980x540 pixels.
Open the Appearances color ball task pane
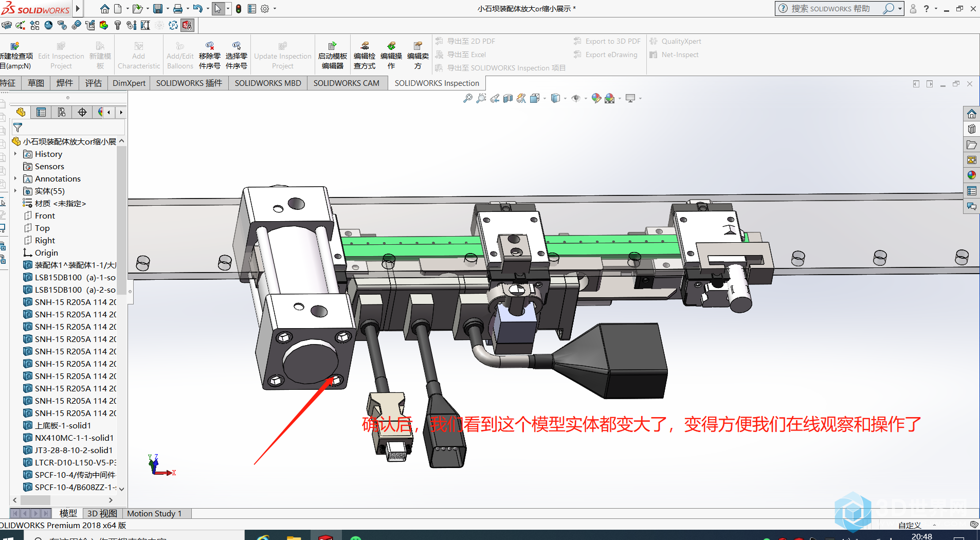click(971, 175)
